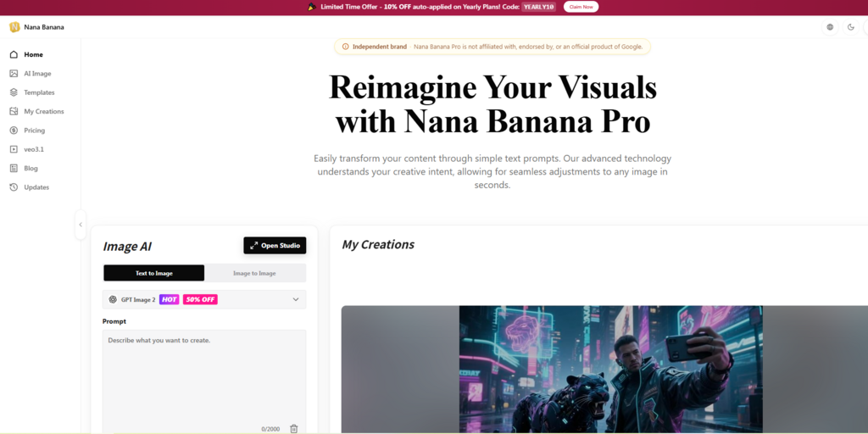868x434 pixels.
Task: Click the Prompt label
Action: click(x=114, y=321)
